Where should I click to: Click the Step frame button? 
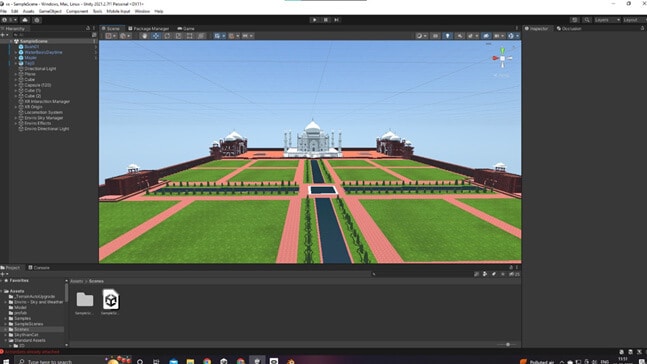click(337, 20)
